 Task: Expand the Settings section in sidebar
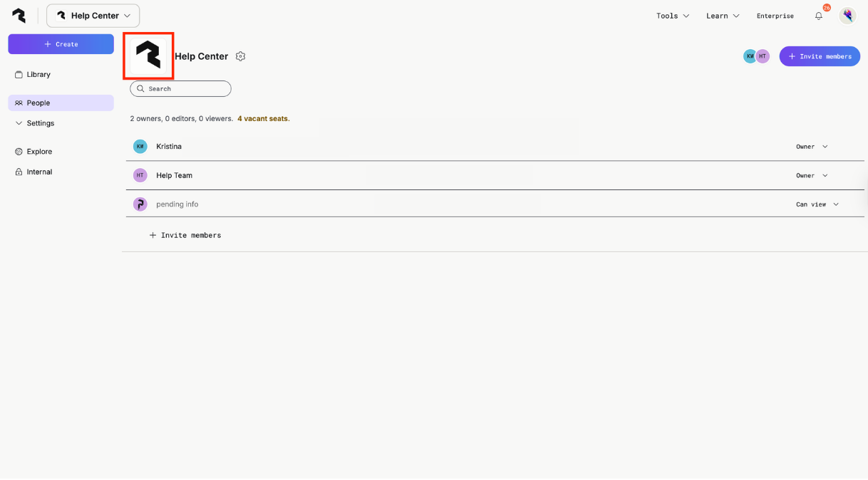coord(41,123)
